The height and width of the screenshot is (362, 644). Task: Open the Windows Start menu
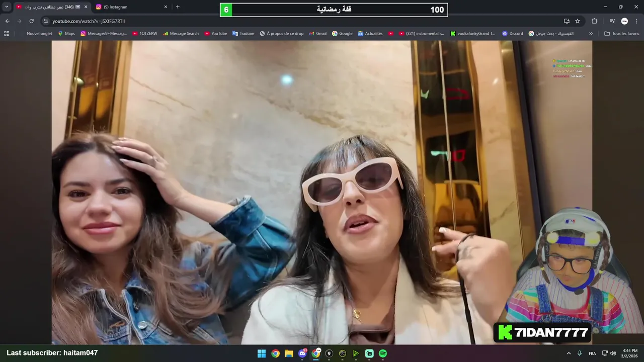click(x=262, y=353)
